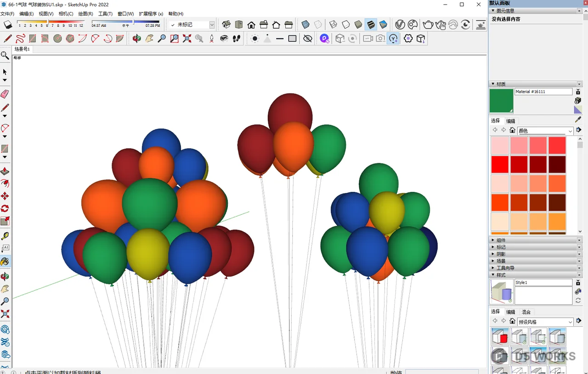
Task: Choose the Tape Measure tool
Action: [x=5, y=236]
